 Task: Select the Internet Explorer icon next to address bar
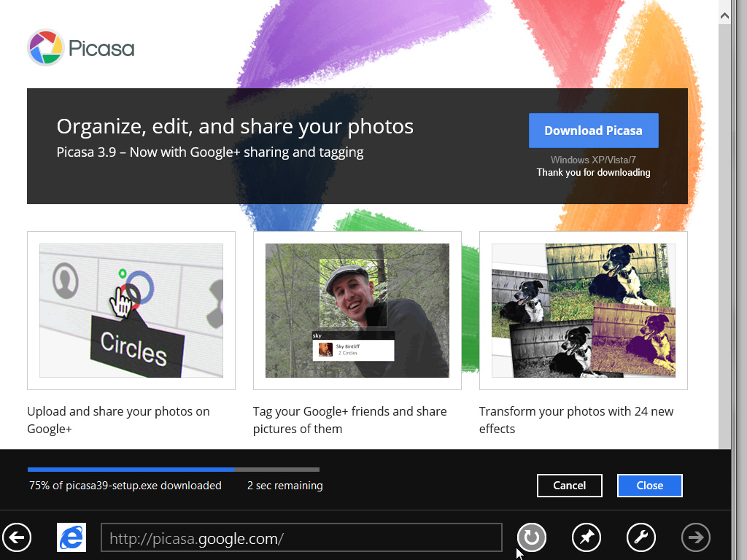(71, 537)
